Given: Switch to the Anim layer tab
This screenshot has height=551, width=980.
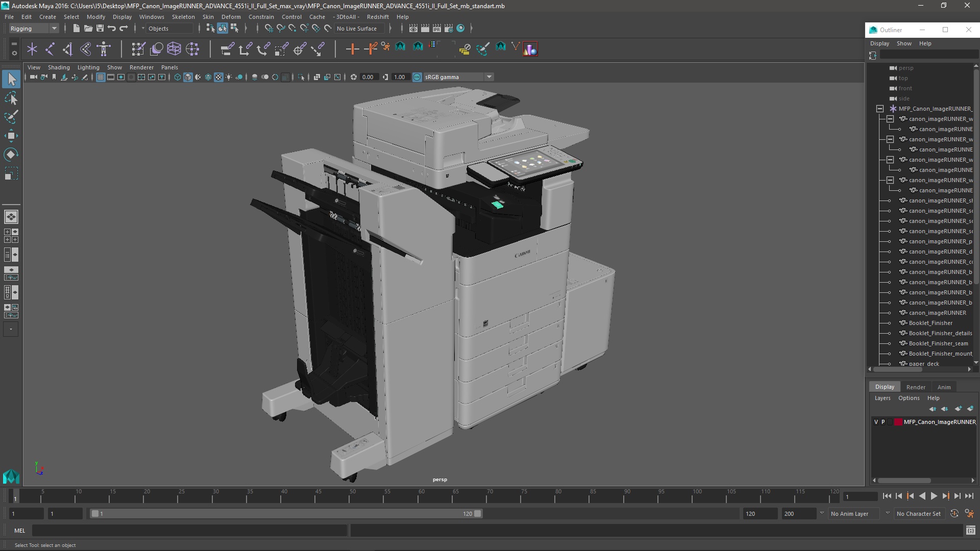Looking at the screenshot, I should pyautogui.click(x=944, y=387).
